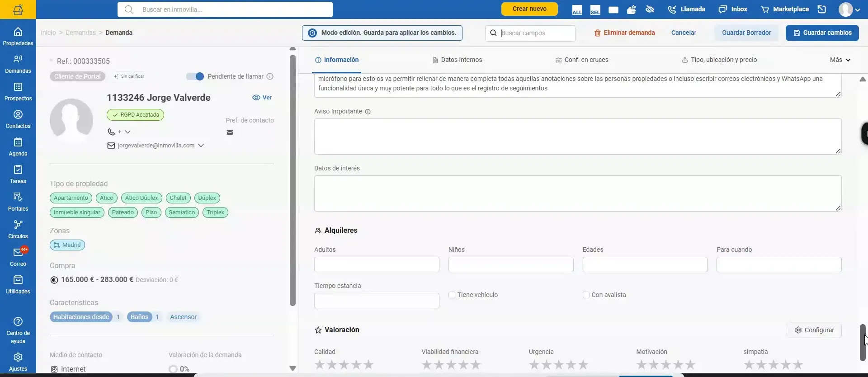Click the envelope contact preference icon
Viewport: 868px width, 377px height.
(230, 132)
